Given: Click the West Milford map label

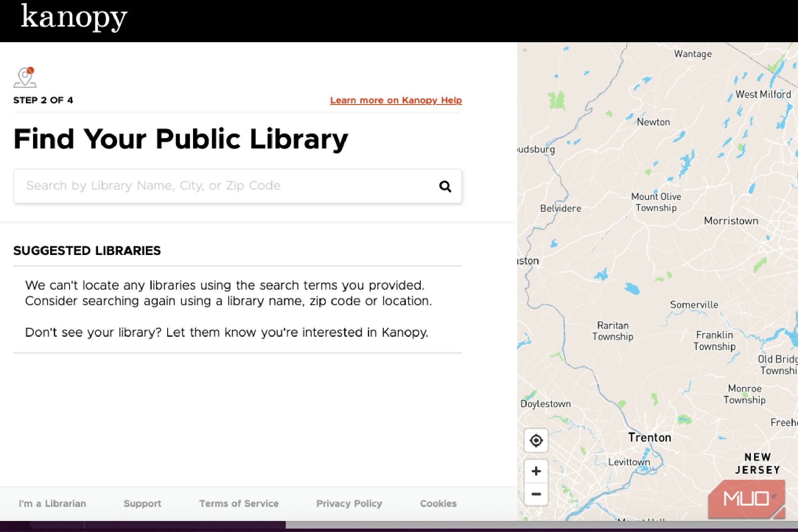Looking at the screenshot, I should click(x=763, y=94).
